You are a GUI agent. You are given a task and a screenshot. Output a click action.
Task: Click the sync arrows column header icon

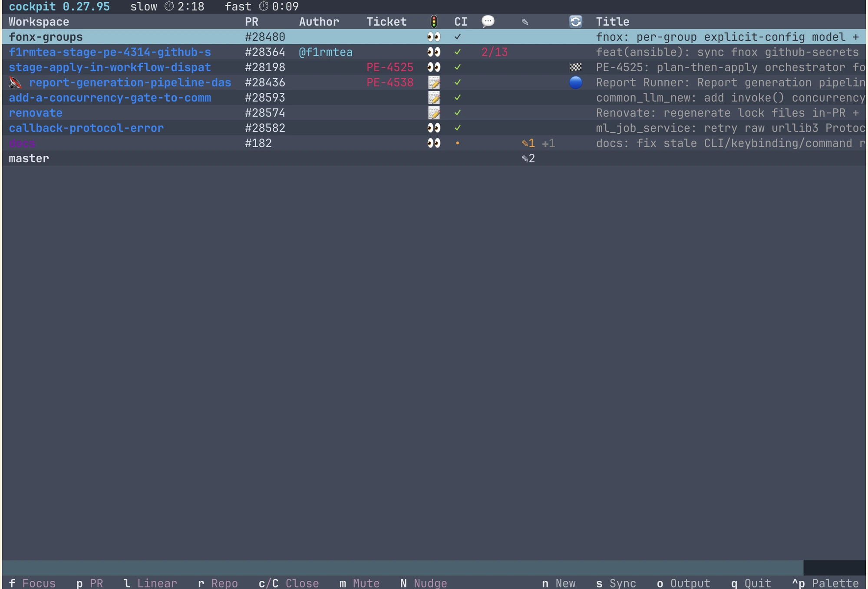click(575, 21)
